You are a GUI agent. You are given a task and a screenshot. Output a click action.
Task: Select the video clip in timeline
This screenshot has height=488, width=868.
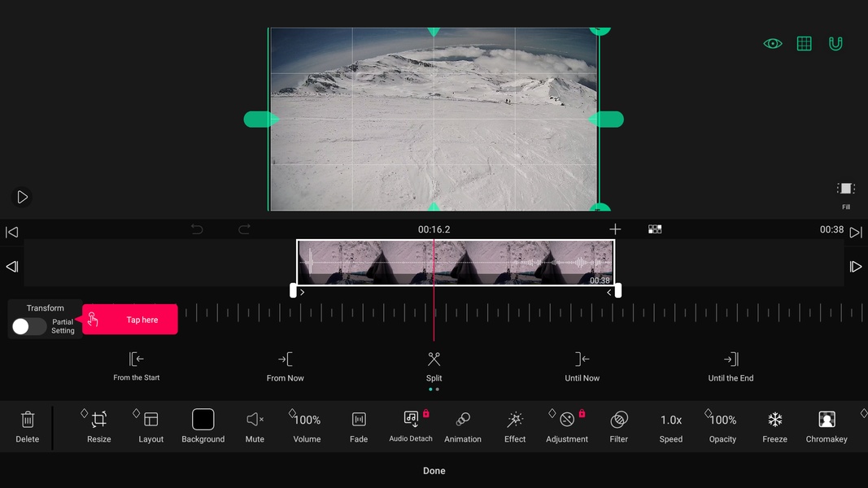[456, 263]
